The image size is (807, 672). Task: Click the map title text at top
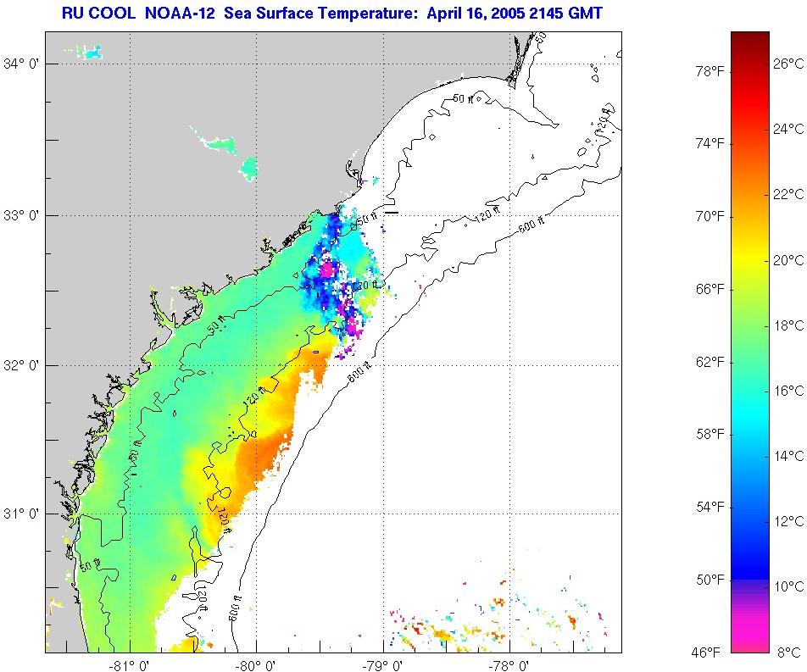click(331, 13)
